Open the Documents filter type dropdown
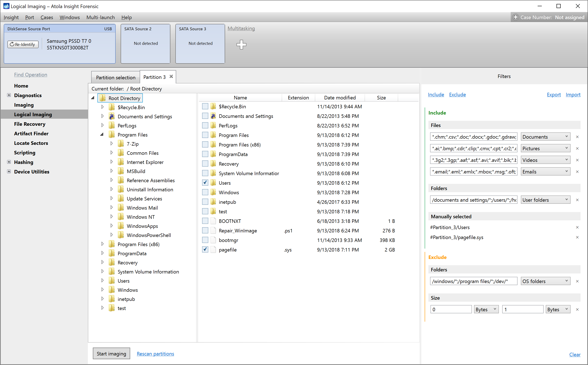Viewport: 588px width, 365px height. point(545,137)
